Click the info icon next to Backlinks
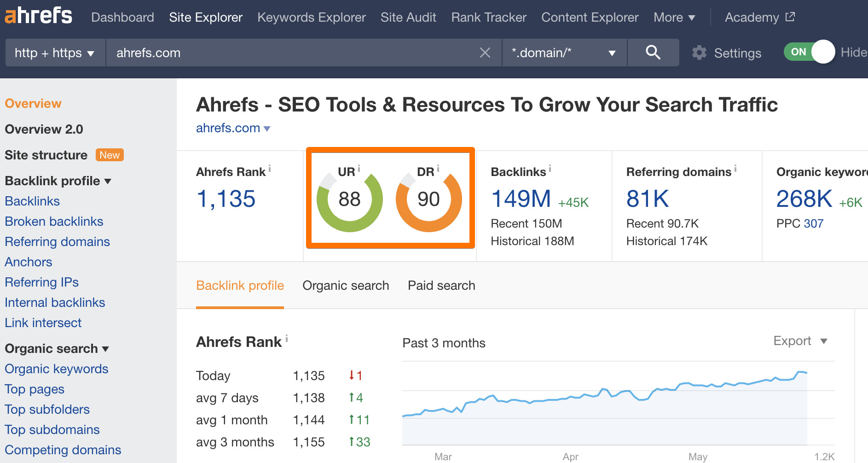 coord(550,169)
